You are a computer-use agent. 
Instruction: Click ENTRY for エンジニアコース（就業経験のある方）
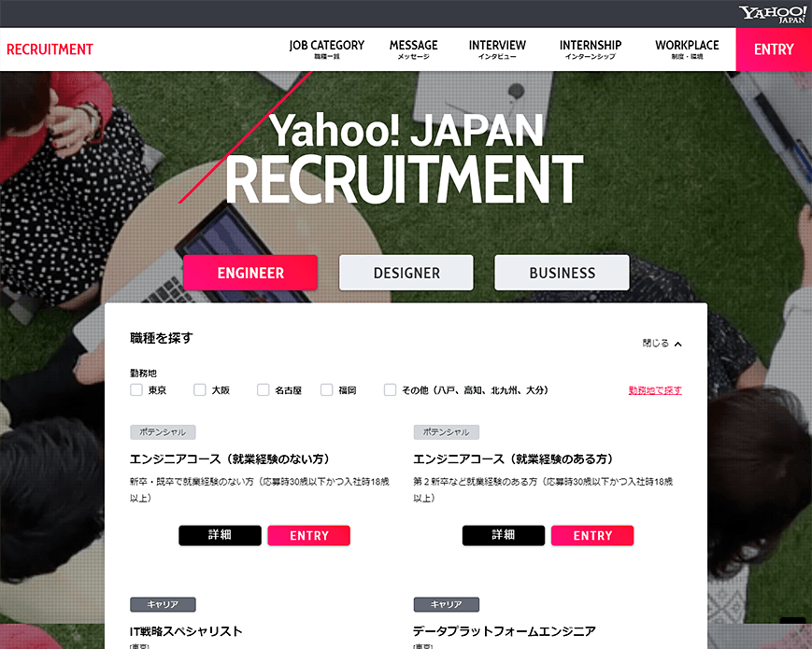591,535
